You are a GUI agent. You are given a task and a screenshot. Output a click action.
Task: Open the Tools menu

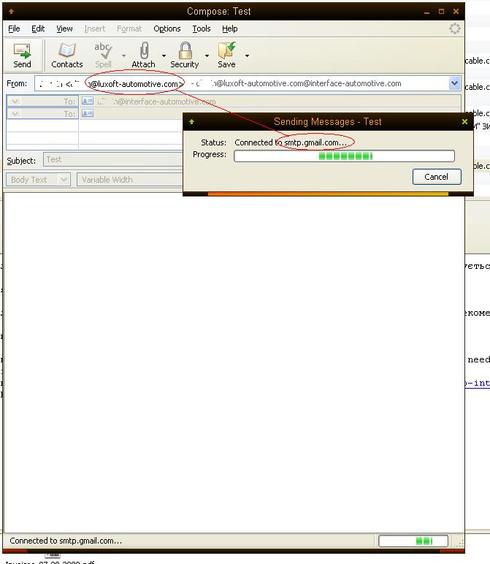pyautogui.click(x=201, y=29)
